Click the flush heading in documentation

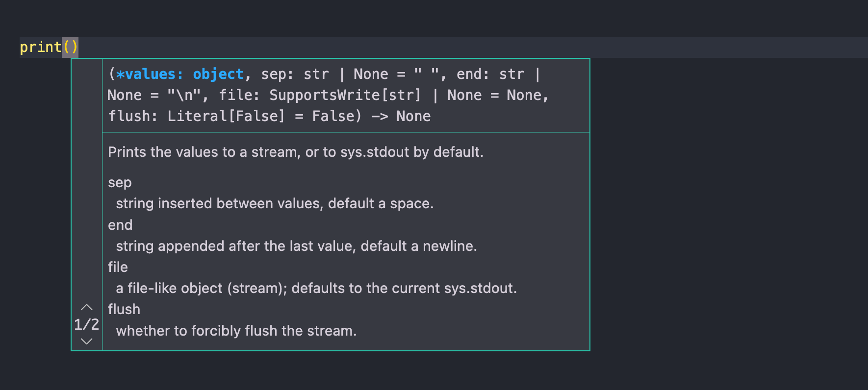pos(124,309)
